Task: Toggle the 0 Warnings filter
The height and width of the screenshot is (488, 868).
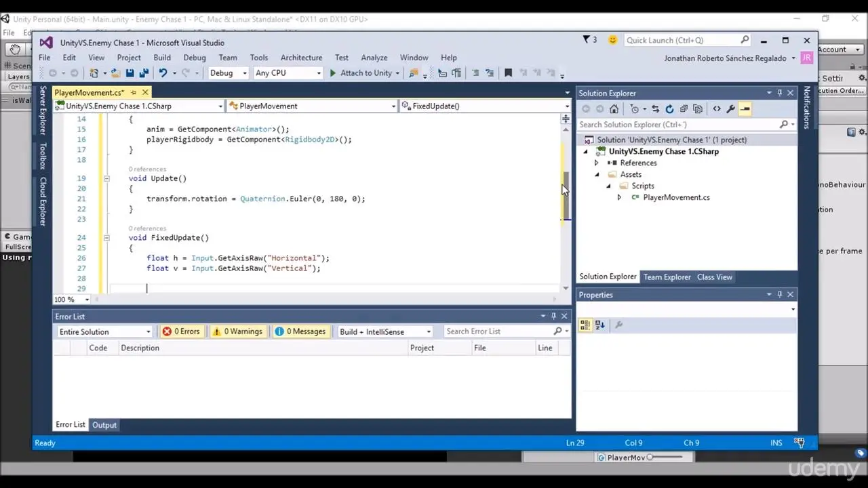Action: point(237,331)
